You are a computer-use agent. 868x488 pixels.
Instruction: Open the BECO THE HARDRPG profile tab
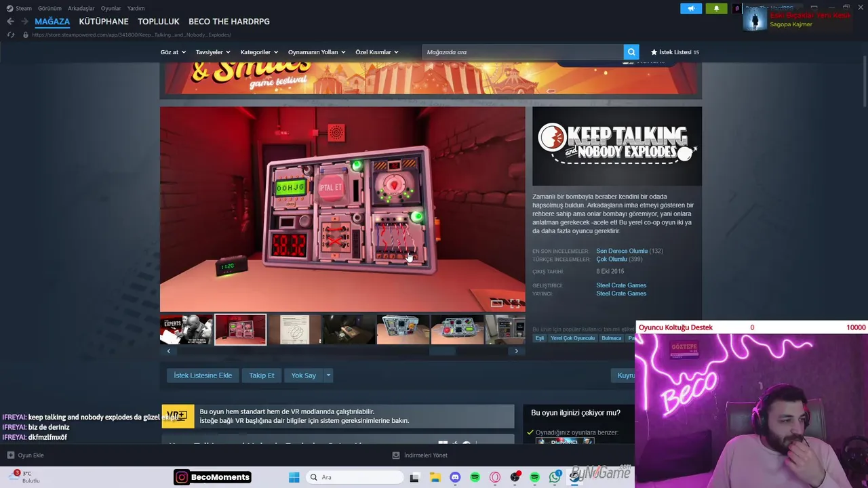[229, 22]
